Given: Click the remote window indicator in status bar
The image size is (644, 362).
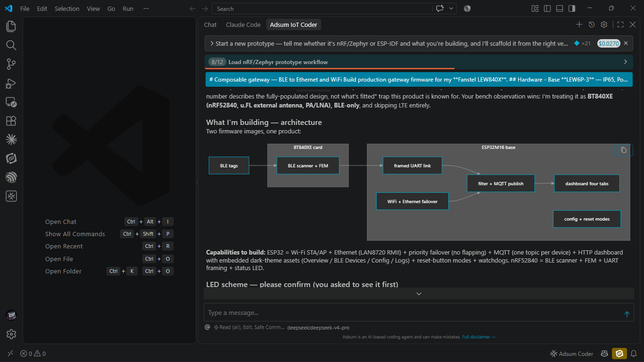Looking at the screenshot, I should 10,354.
